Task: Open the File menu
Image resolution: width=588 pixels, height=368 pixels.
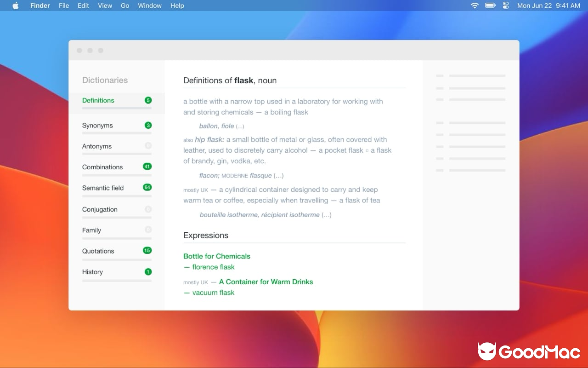Action: 64,6
